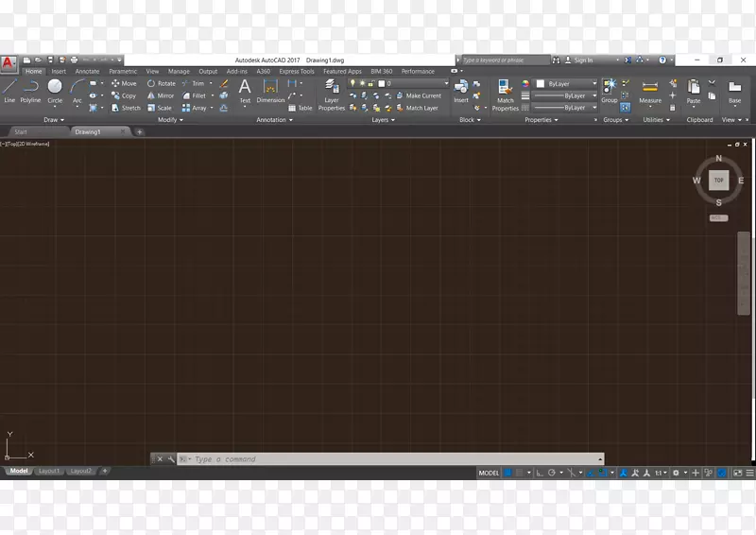The image size is (756, 535).
Task: Click Match Properties tool
Action: coord(506,95)
